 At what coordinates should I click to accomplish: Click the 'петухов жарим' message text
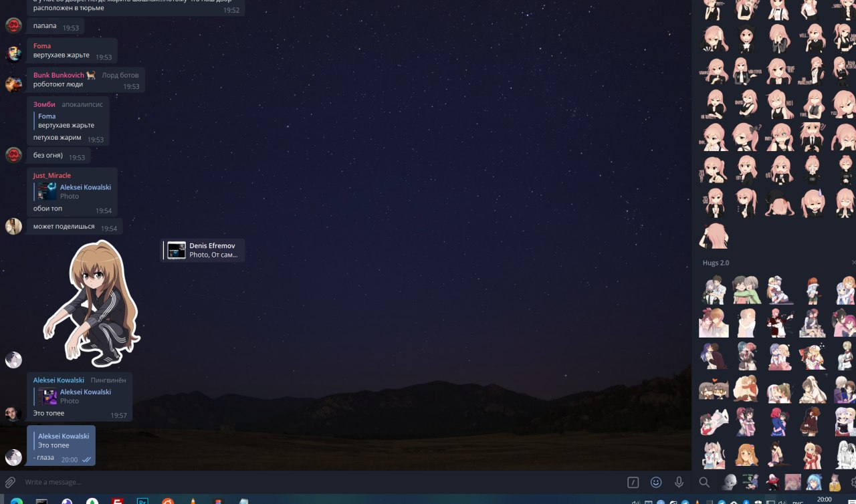click(58, 137)
